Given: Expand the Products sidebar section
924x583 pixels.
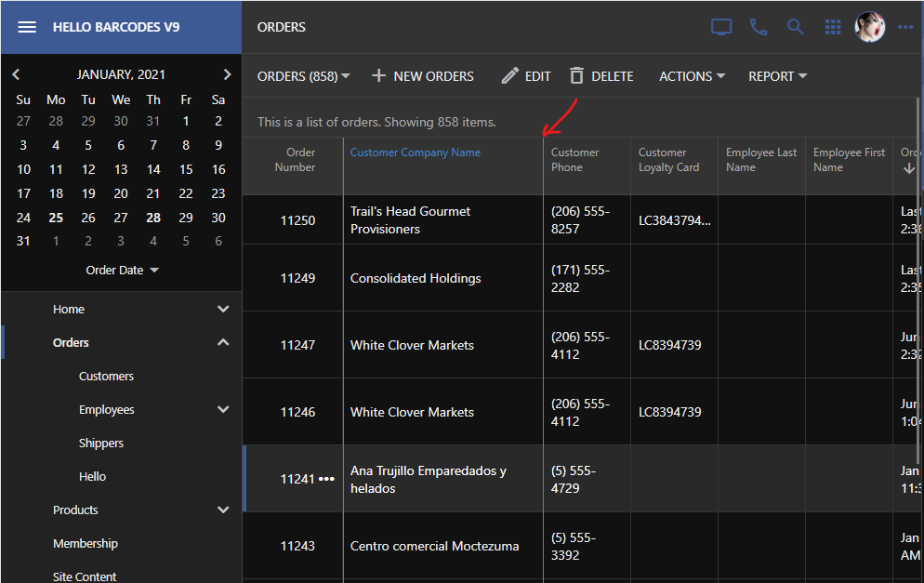Looking at the screenshot, I should 223,510.
